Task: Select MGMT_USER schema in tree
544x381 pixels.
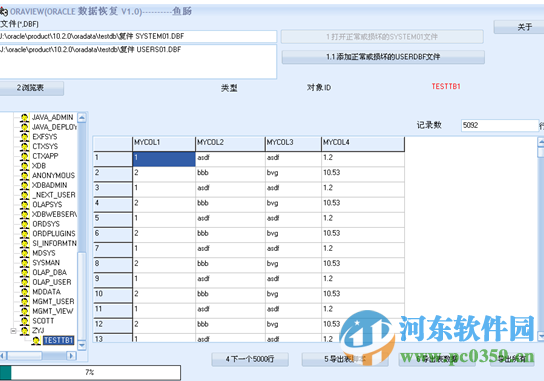Action: pos(53,302)
